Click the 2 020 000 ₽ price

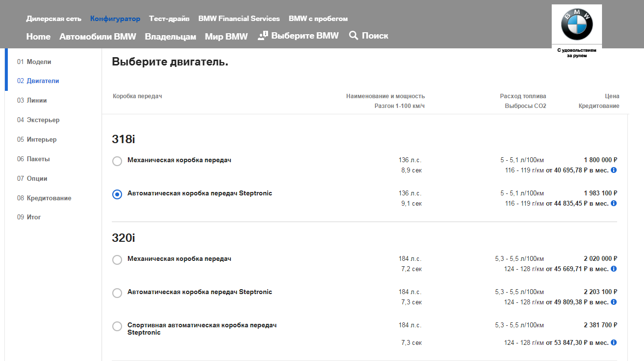tap(601, 258)
